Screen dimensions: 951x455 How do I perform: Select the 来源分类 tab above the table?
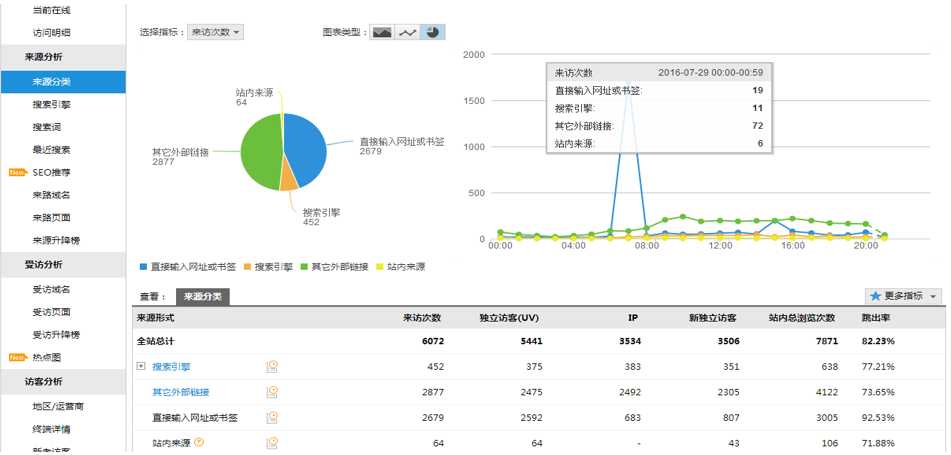click(203, 297)
